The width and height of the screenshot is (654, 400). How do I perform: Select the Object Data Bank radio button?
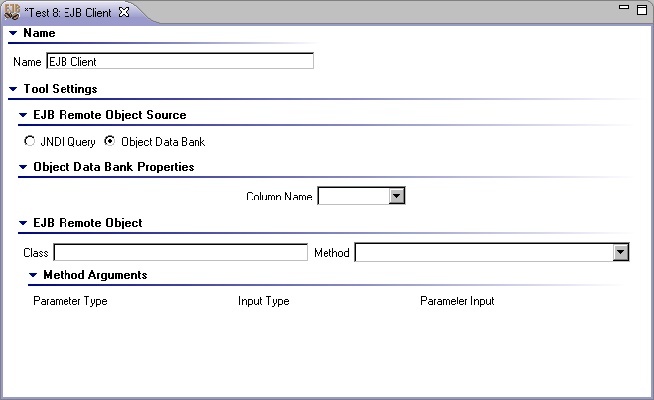tap(109, 141)
